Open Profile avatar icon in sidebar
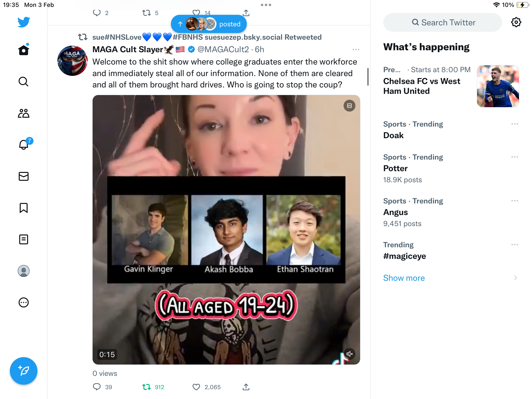This screenshot has height=399, width=532. [x=24, y=271]
